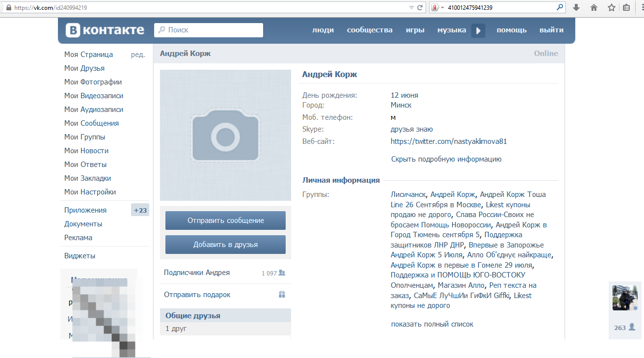Click the padlock icon in the address bar
The height and width of the screenshot is (358, 644).
point(8,8)
